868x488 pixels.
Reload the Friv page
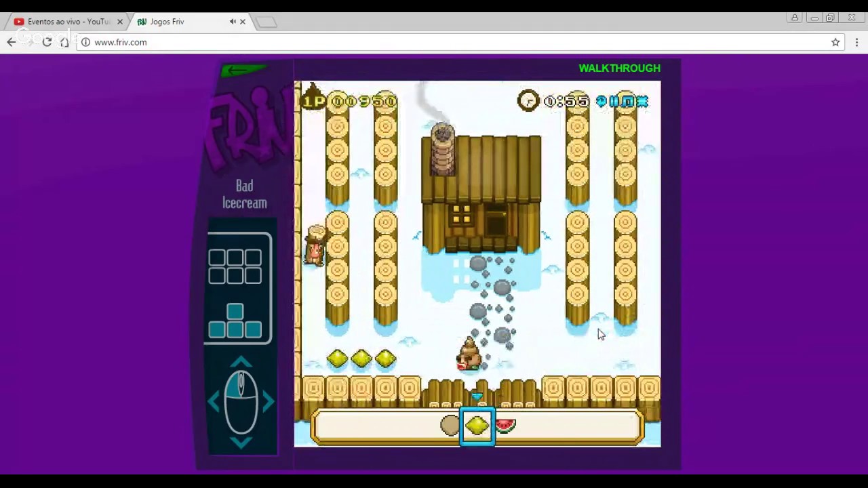tap(47, 42)
